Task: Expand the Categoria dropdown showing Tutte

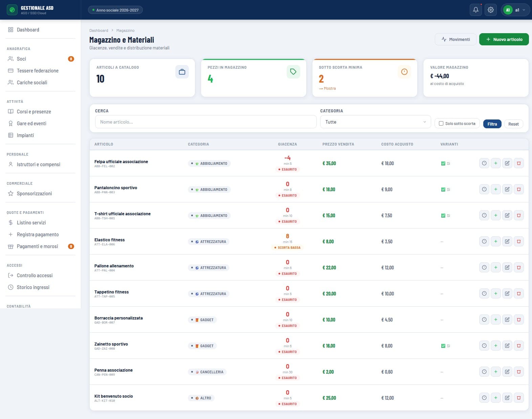Action: click(375, 122)
